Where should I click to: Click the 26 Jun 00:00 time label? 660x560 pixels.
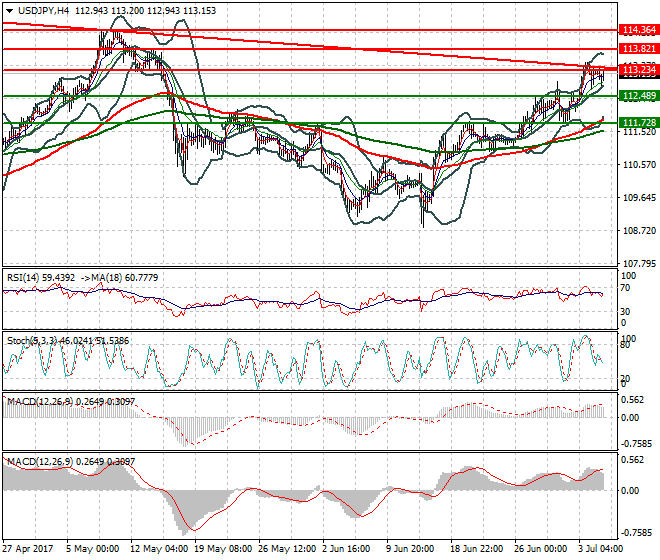pos(540,549)
